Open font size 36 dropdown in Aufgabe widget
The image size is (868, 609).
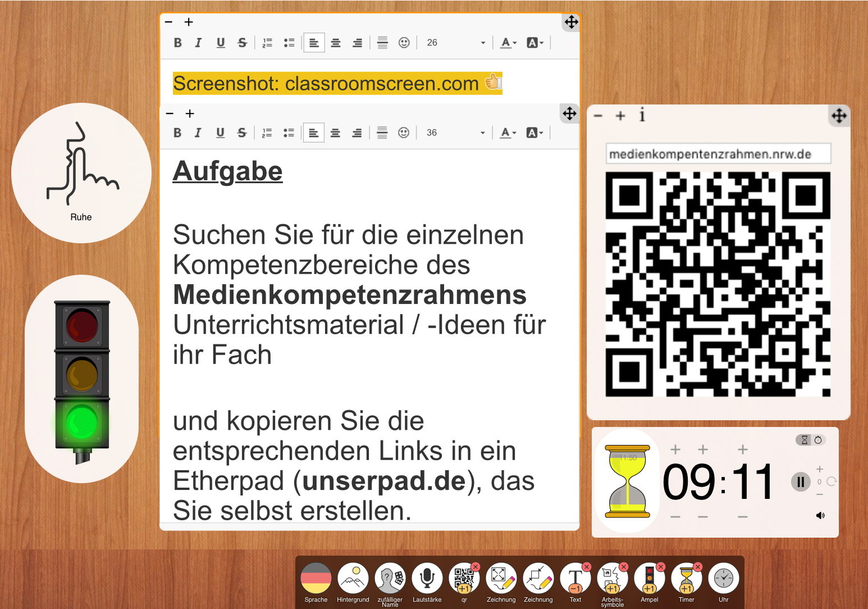pos(455,133)
